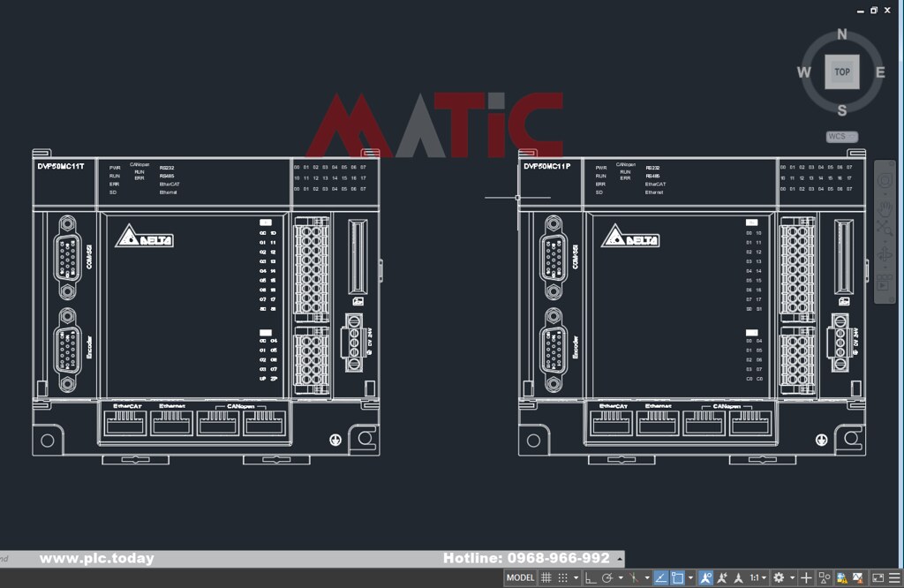This screenshot has height=588, width=904.
Task: Click the annotation visibility icon
Action: click(x=705, y=577)
